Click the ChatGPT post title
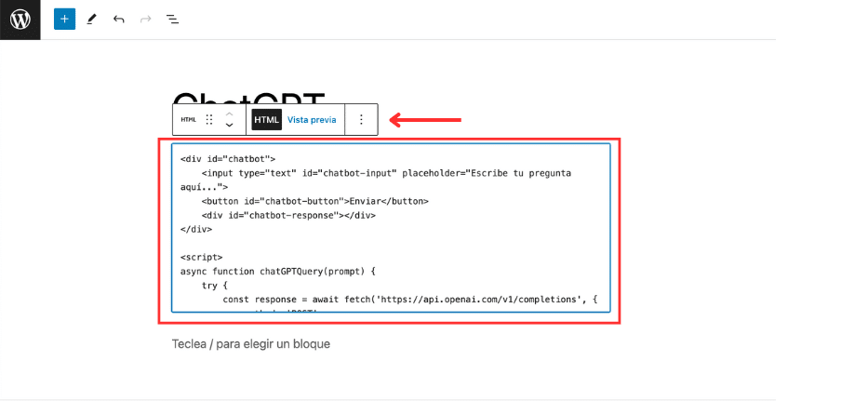The width and height of the screenshot is (868, 401). (x=248, y=96)
